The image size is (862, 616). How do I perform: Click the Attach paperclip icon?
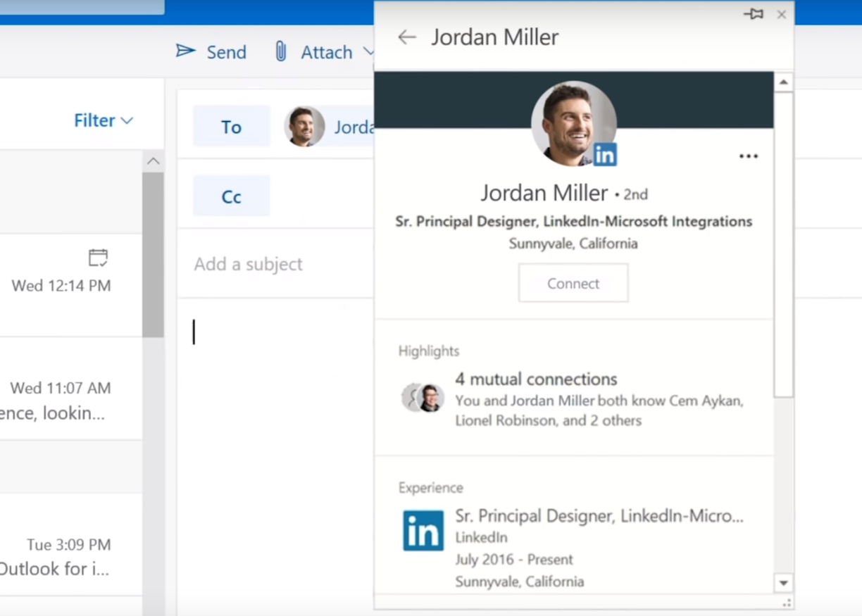pos(280,51)
